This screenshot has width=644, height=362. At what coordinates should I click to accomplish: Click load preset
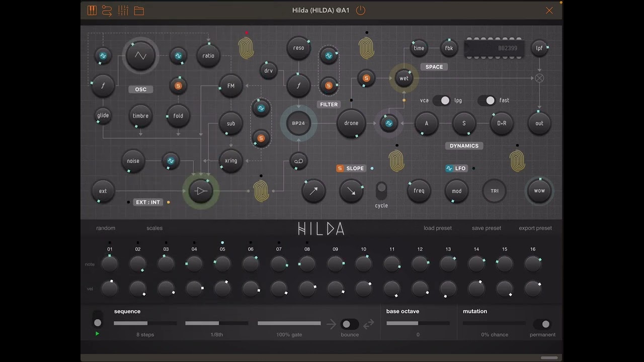438,228
